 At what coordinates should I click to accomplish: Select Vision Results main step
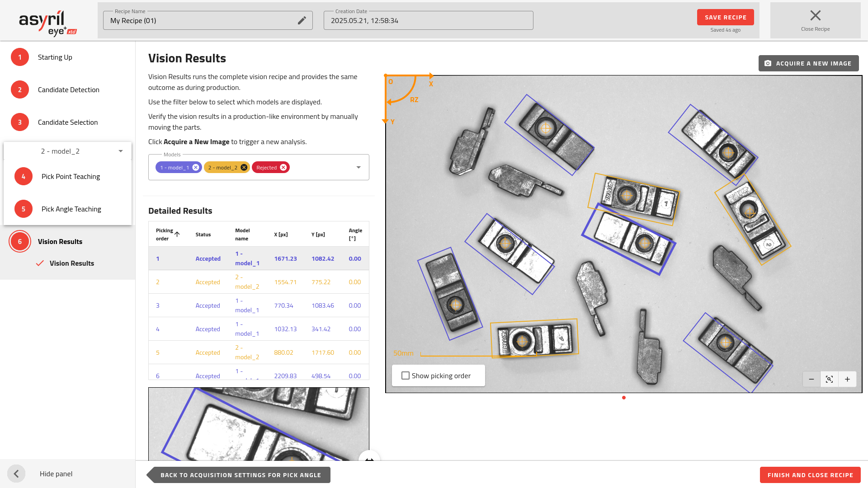60,242
